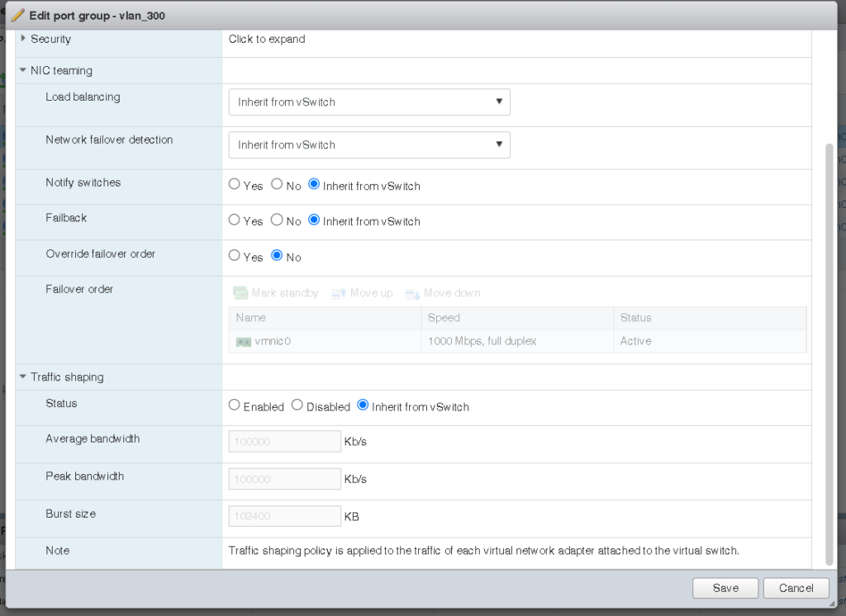Viewport: 846px width, 616px height.
Task: Select Inherit from vSwitch for Failback
Action: (x=314, y=220)
